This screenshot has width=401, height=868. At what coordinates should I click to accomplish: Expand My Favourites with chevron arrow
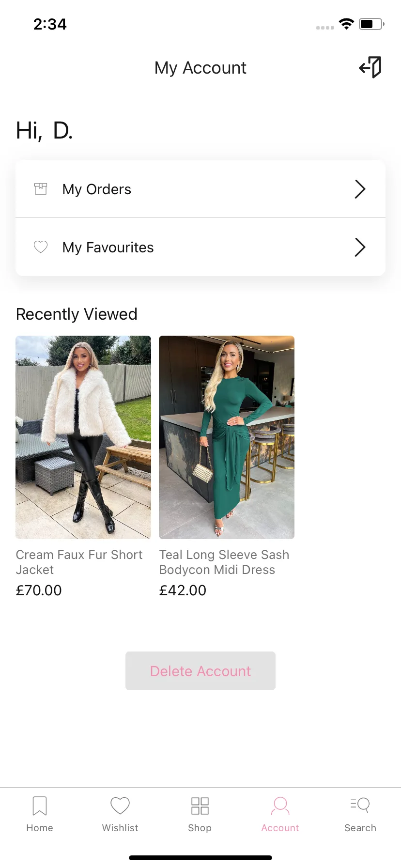(360, 247)
